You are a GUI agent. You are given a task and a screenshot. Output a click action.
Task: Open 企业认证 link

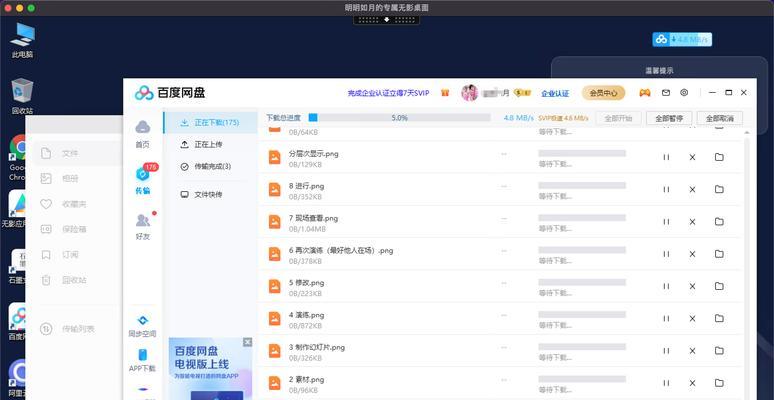click(x=555, y=93)
